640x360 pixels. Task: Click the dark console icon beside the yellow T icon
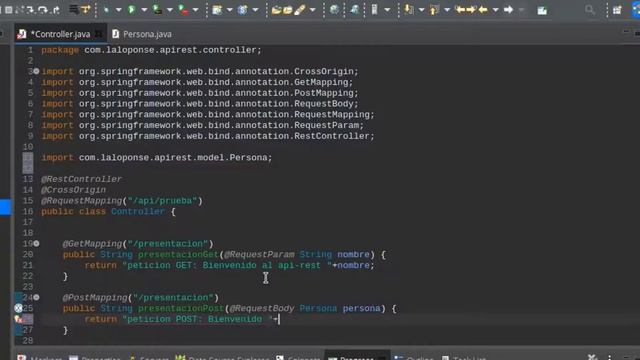point(74,10)
